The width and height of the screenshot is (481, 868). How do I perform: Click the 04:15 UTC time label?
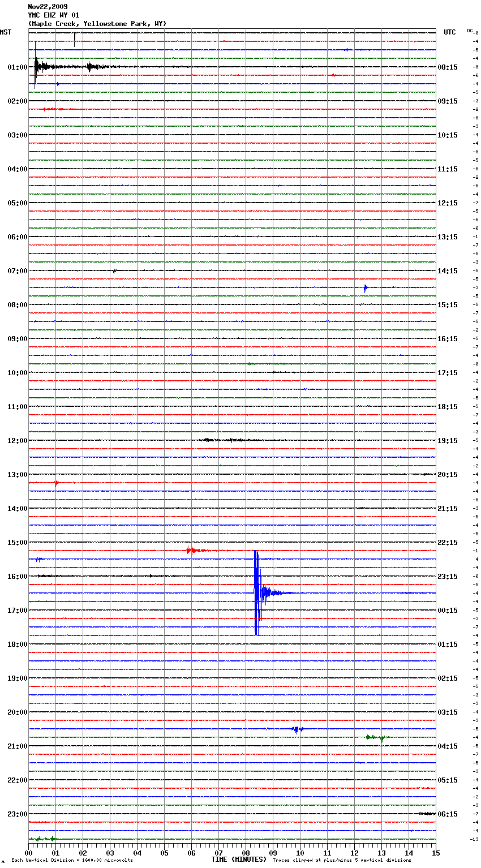pyautogui.click(x=448, y=746)
